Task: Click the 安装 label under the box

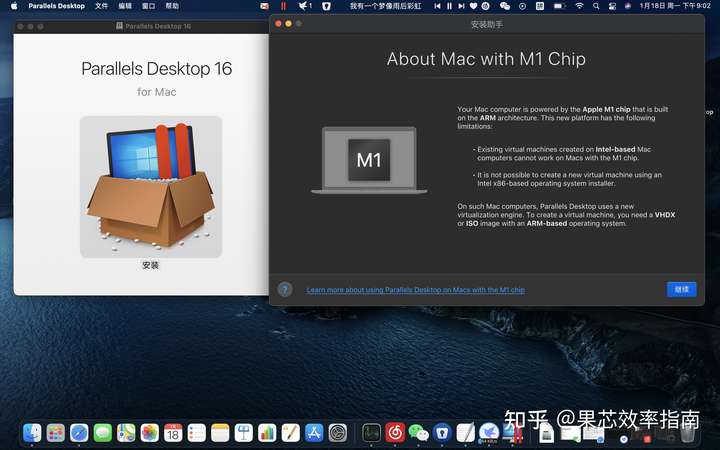Action: (151, 265)
